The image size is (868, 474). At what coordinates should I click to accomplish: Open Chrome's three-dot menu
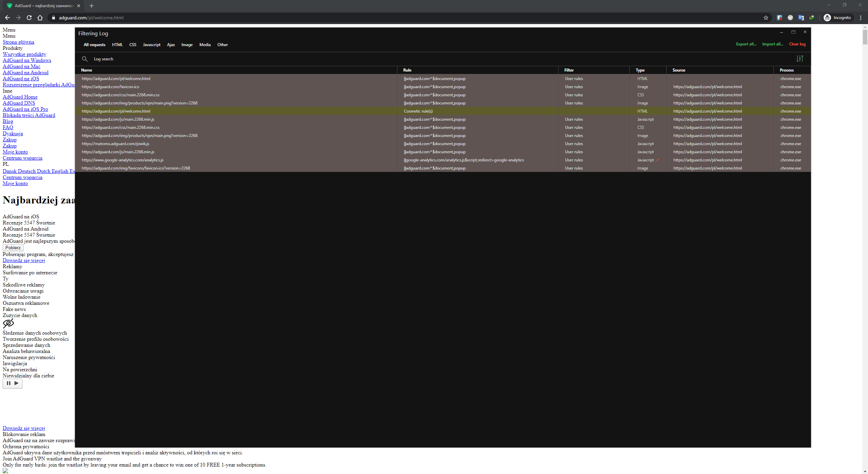point(861,18)
